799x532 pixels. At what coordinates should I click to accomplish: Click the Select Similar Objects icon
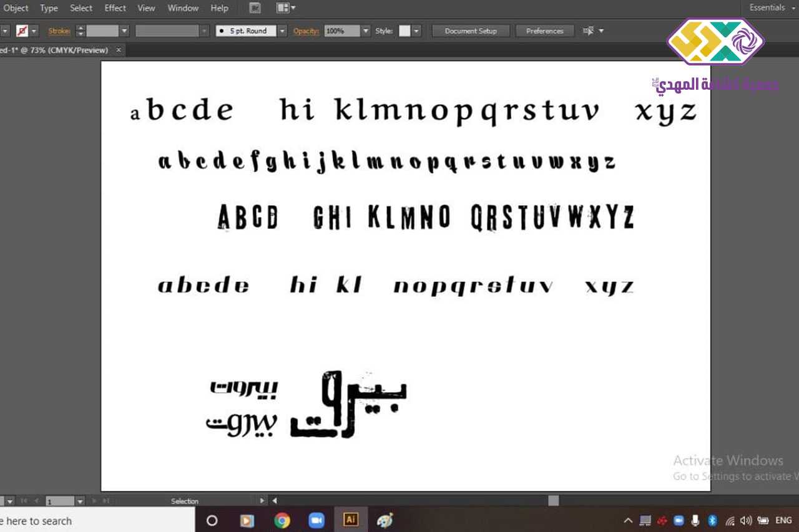point(588,31)
